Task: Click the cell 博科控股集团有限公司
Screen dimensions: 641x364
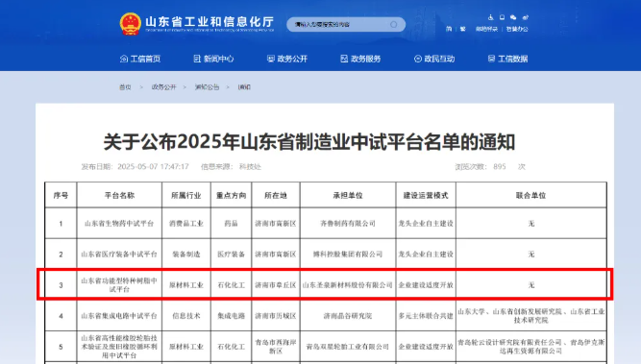Action: coord(348,255)
